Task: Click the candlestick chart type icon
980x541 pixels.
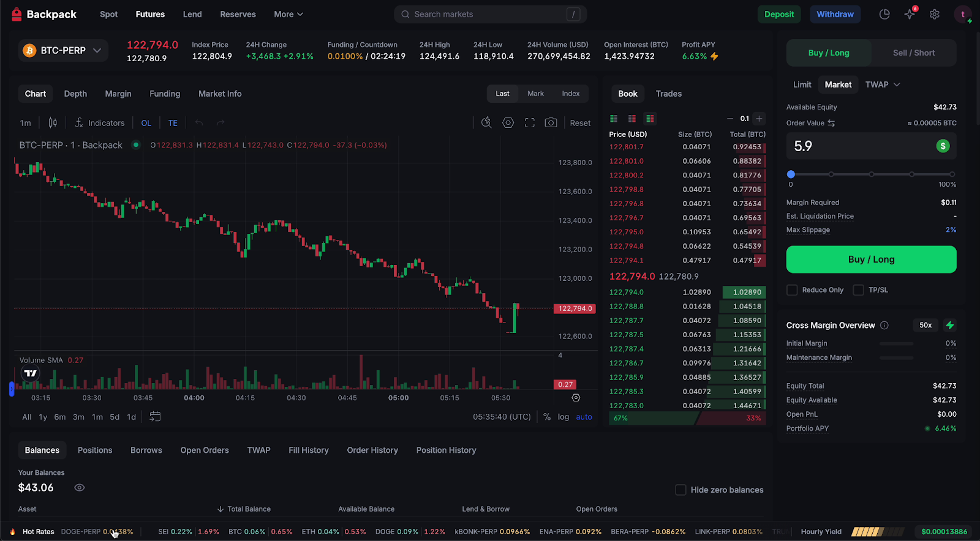Action: [53, 123]
